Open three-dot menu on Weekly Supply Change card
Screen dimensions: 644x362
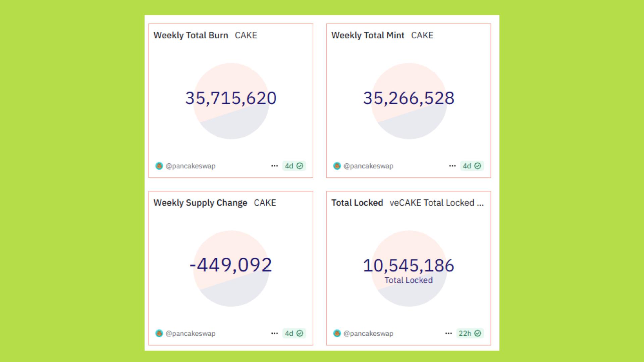point(274,334)
